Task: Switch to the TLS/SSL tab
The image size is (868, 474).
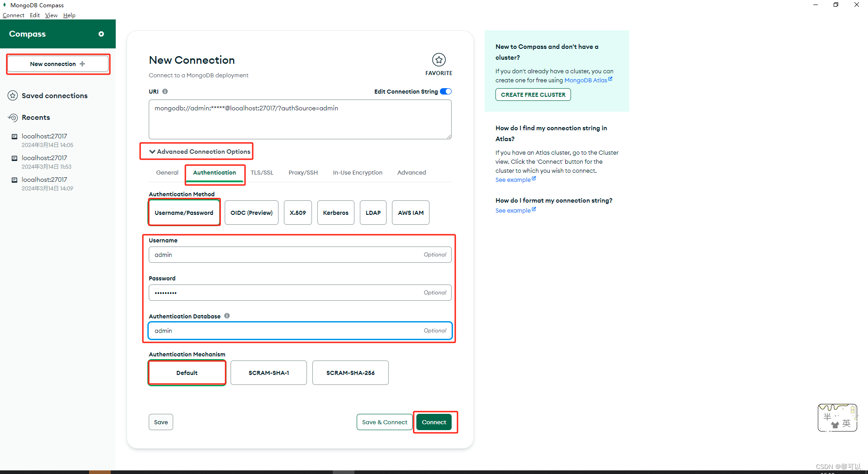Action: tap(262, 172)
